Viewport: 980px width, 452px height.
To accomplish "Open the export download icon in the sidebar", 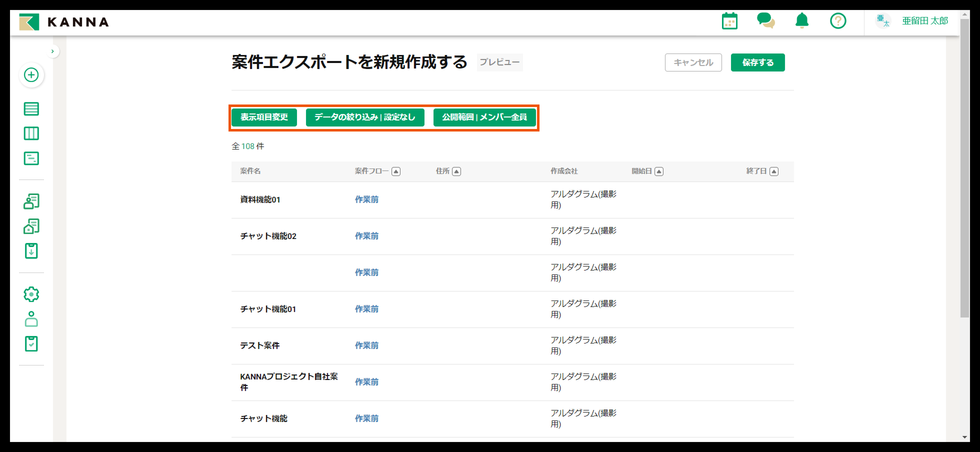I will pos(31,251).
